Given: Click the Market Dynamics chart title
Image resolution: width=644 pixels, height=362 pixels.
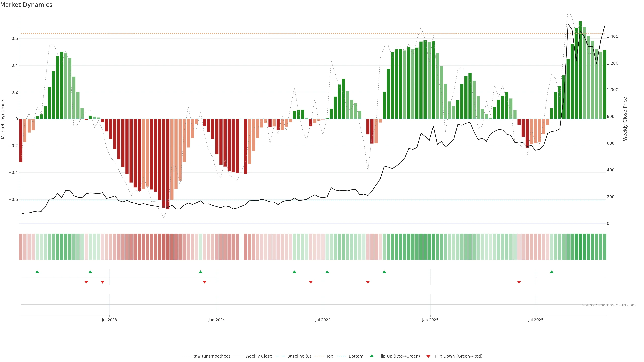Looking at the screenshot, I should tap(26, 5).
